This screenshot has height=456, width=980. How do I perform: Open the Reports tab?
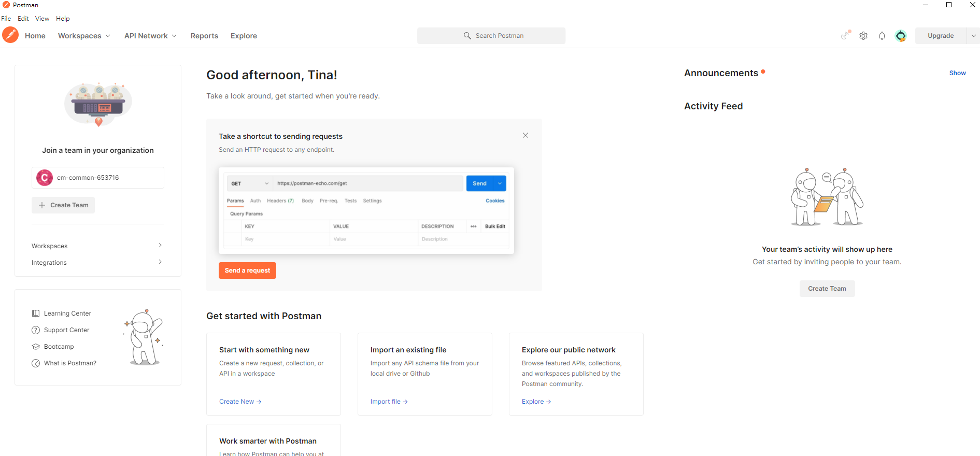204,36
